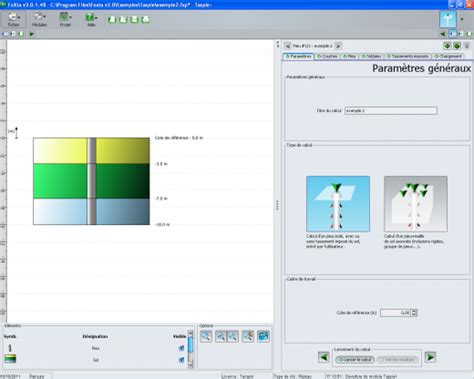Click the Sol layers symbol icon in elements list
474x379 pixels.
coord(10,359)
